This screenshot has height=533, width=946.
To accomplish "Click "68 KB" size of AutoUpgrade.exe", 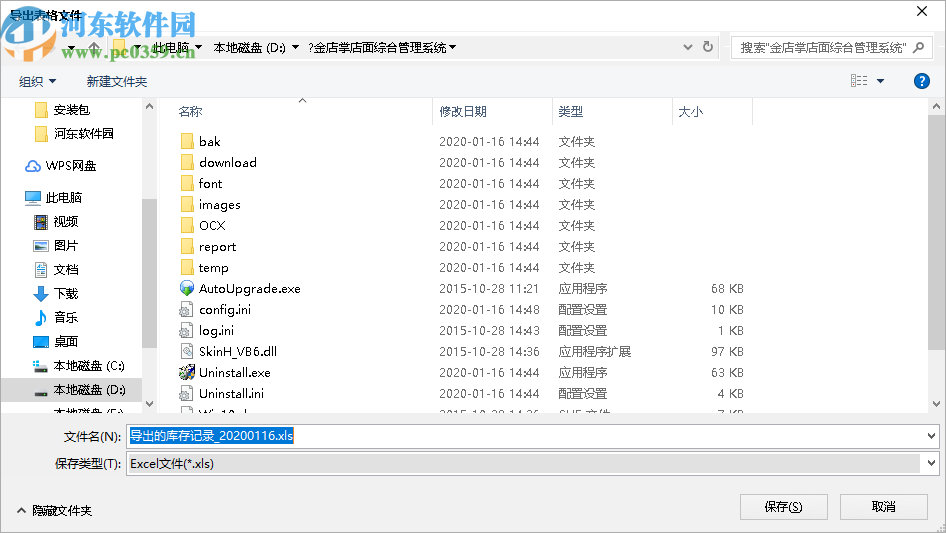I will pos(727,289).
